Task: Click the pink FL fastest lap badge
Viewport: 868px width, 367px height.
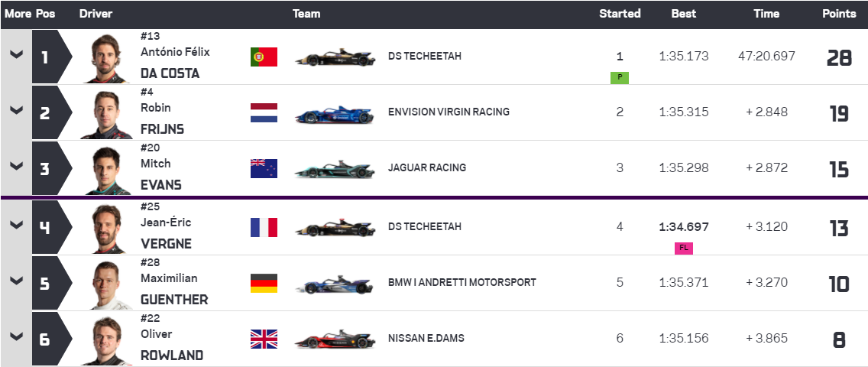Action: (x=684, y=248)
